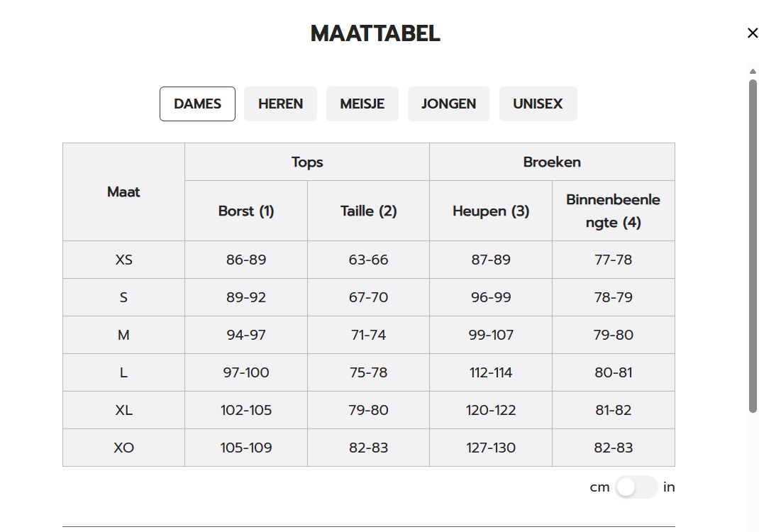This screenshot has height=532, width=759.
Task: Close the Maattabel size chart dialog
Action: tap(752, 33)
